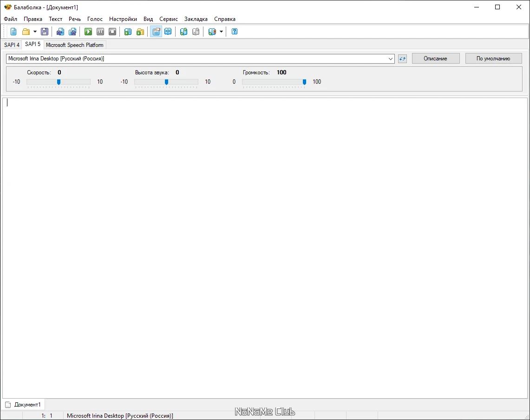Click the Save floppy disk icon
Viewport: 530px width, 420px height.
point(45,32)
